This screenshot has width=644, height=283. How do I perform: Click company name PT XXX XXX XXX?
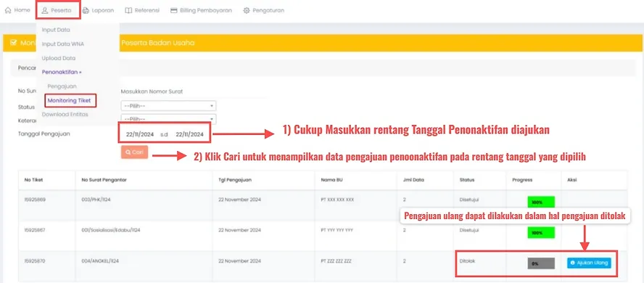(337, 200)
